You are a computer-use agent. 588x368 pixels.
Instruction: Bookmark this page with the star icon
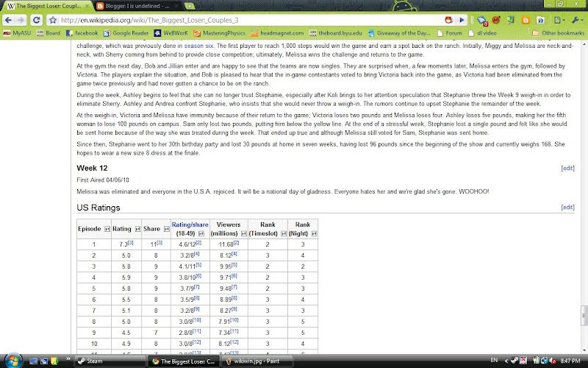point(53,21)
